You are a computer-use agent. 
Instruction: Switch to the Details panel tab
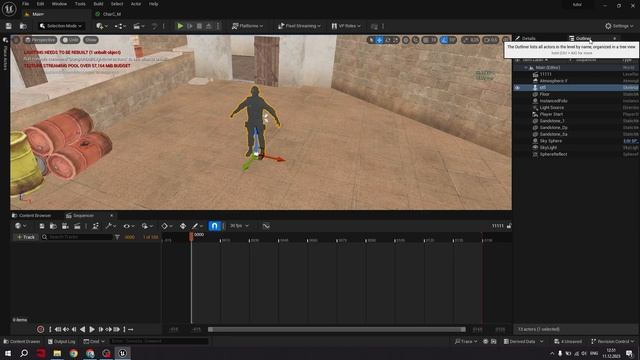coord(526,38)
